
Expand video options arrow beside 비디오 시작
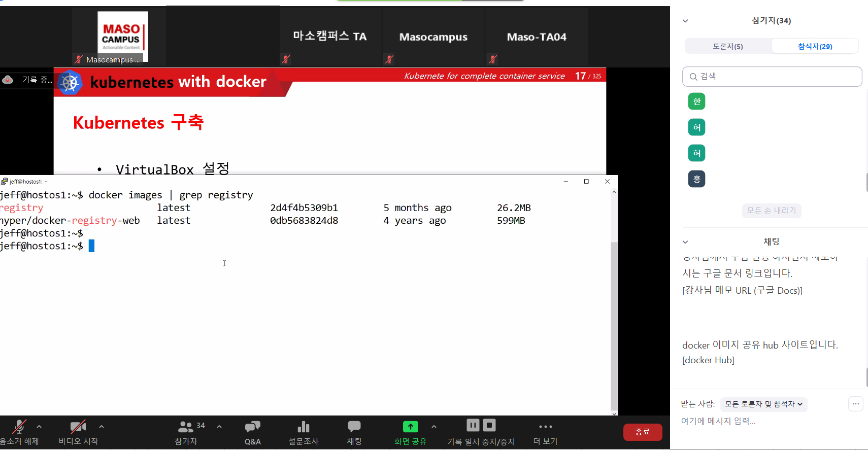click(x=102, y=427)
